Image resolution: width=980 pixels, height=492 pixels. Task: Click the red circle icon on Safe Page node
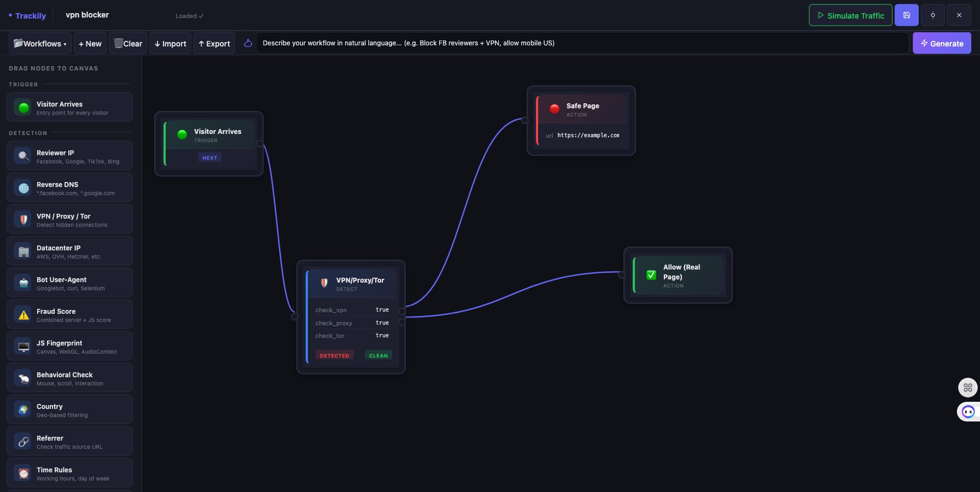pyautogui.click(x=555, y=109)
